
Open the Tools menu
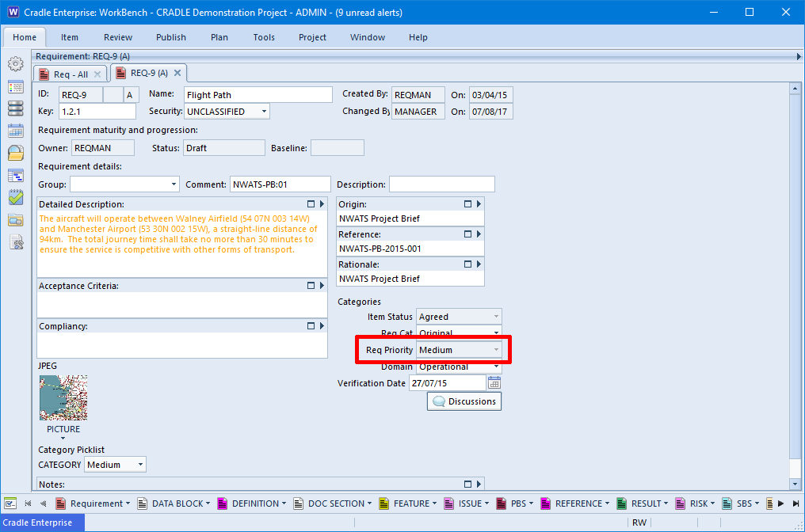coord(264,37)
